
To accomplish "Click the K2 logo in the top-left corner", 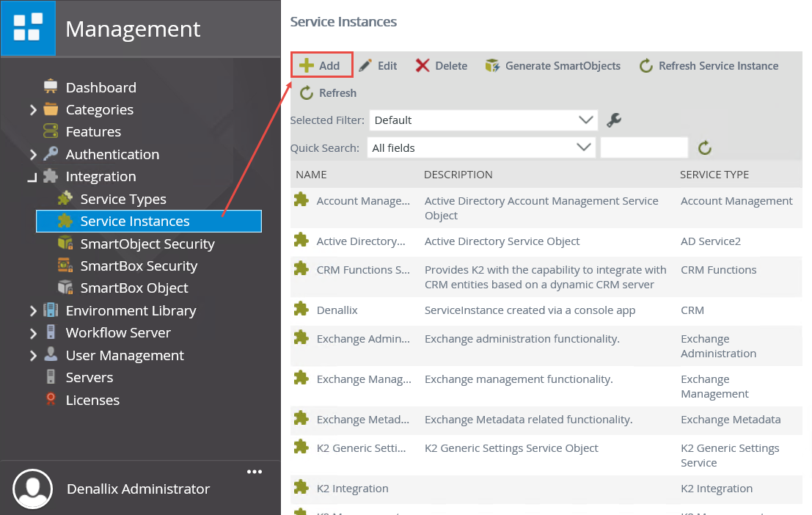I will click(x=28, y=28).
